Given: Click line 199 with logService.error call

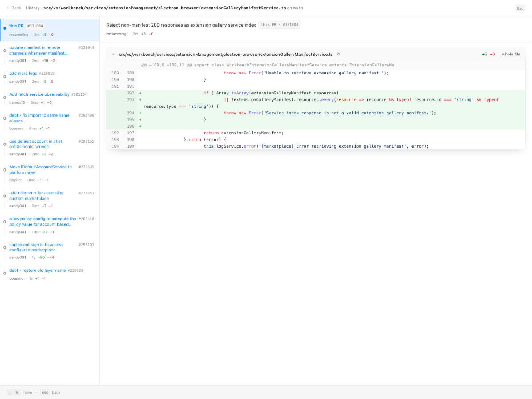Looking at the screenshot, I should [316, 146].
